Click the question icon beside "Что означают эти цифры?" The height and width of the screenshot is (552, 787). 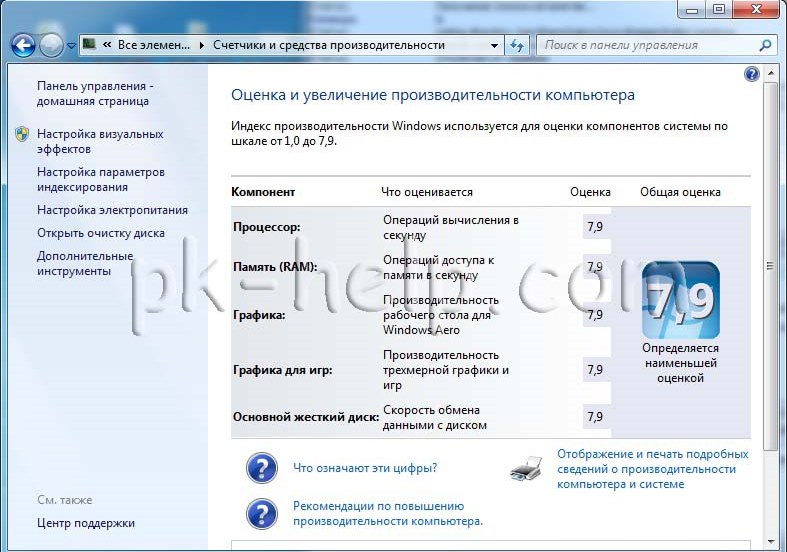pyautogui.click(x=261, y=468)
